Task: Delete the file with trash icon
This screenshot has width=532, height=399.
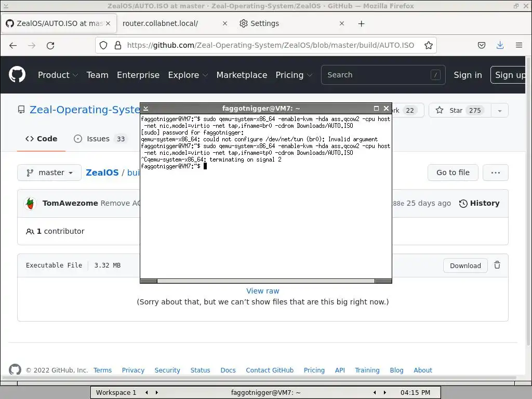Action: 497,265
